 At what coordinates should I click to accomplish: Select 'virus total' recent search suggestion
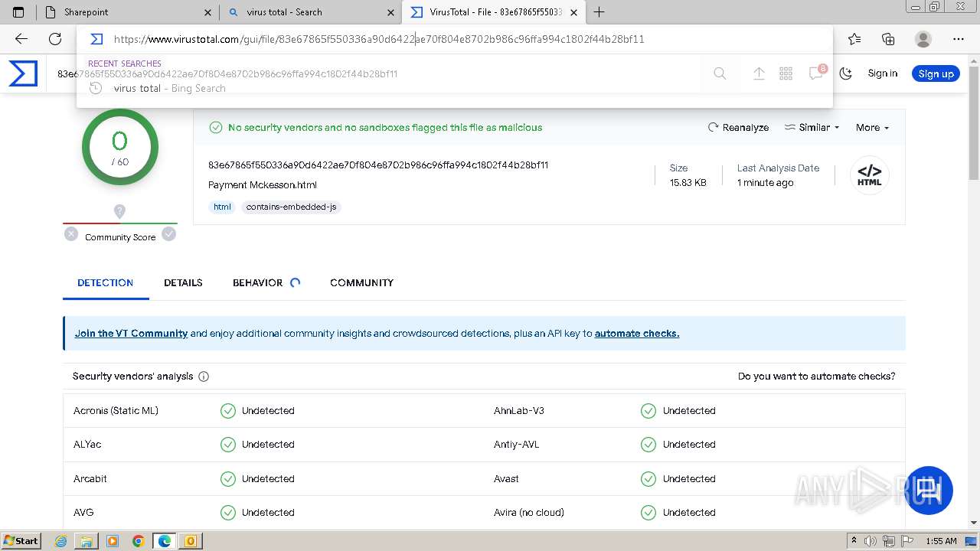click(455, 88)
